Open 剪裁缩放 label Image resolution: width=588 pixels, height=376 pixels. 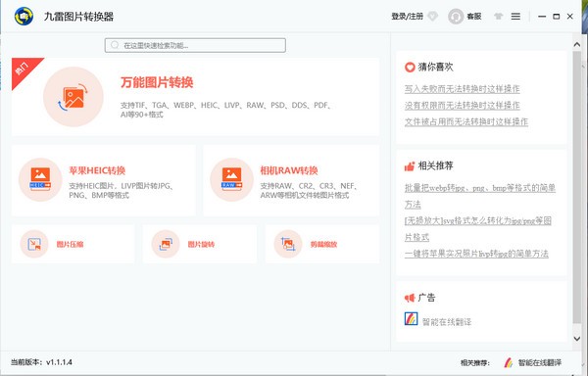pos(323,245)
